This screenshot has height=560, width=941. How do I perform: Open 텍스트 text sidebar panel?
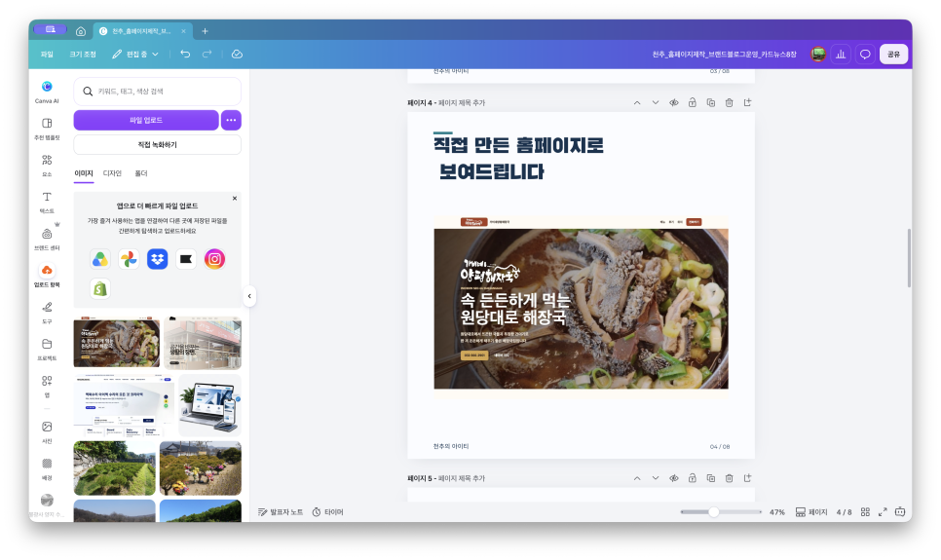pos(47,203)
